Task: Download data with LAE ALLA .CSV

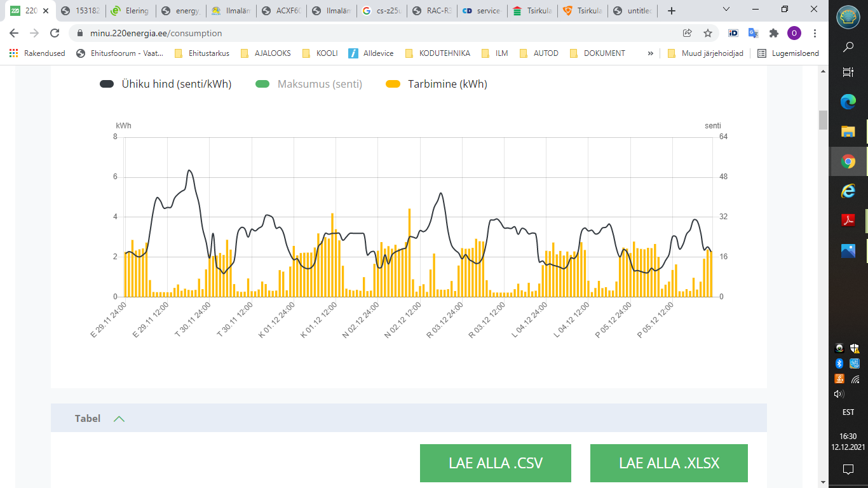Action: tap(495, 463)
